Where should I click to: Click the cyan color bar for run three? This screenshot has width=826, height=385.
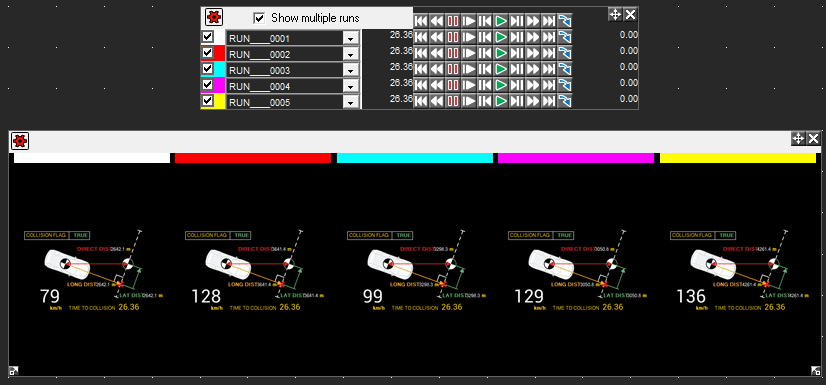tap(415, 158)
